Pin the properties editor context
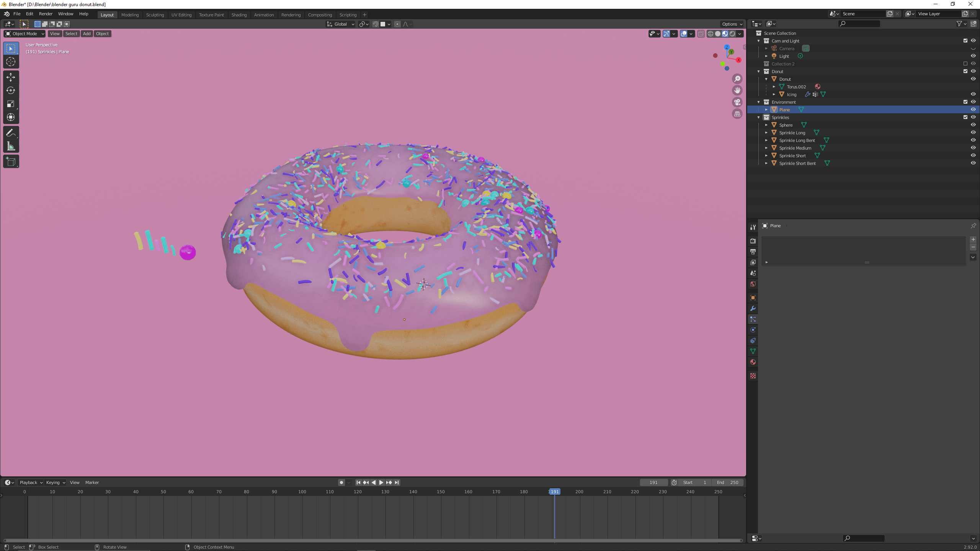The image size is (980, 551). (973, 226)
